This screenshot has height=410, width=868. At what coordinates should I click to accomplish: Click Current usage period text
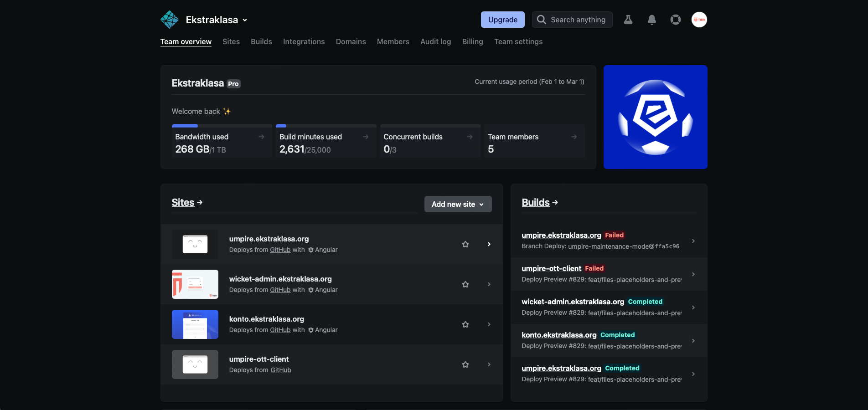529,82
